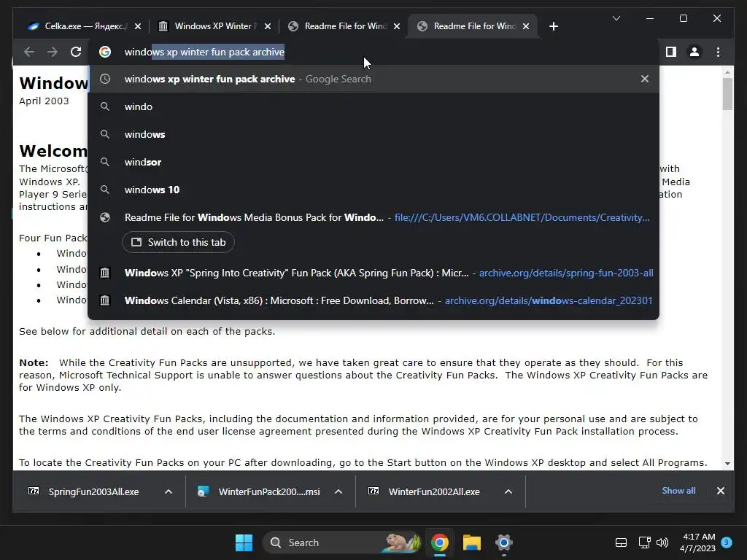
Task: Open File Explorer from the taskbar
Action: click(x=472, y=542)
